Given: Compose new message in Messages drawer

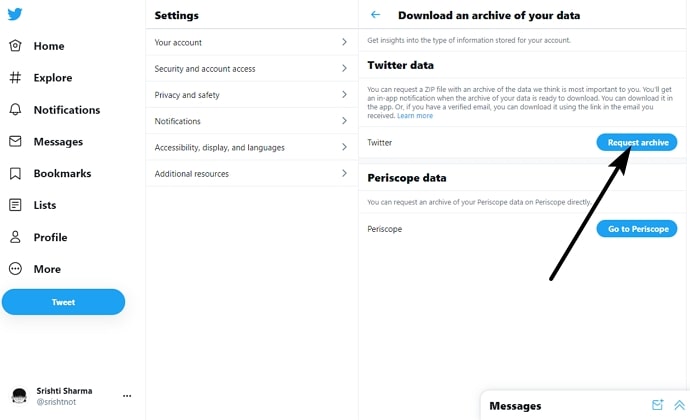Looking at the screenshot, I should (657, 405).
